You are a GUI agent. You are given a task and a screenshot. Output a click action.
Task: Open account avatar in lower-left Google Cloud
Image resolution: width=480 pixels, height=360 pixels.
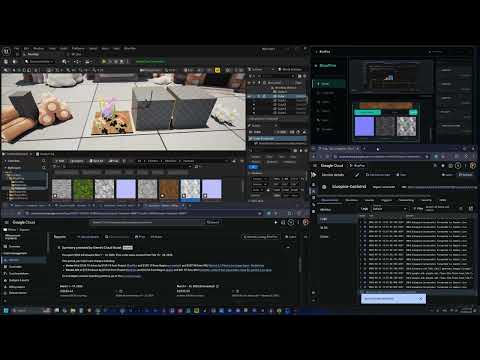click(x=306, y=222)
